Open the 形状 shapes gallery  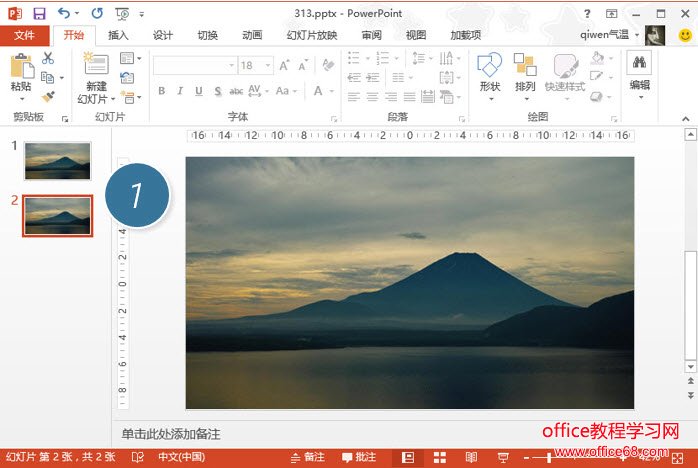click(489, 66)
